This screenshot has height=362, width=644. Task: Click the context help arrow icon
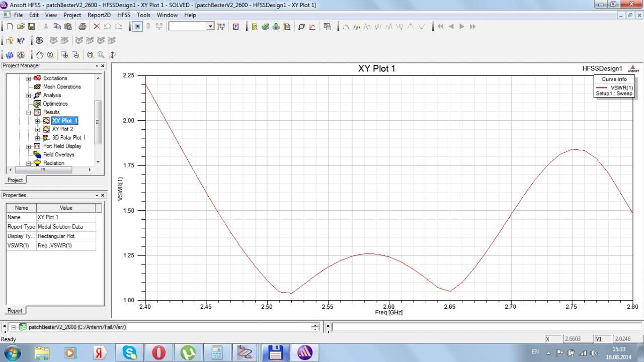[x=21, y=41]
